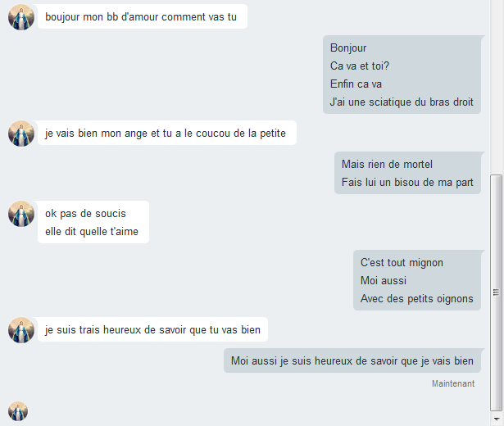This screenshot has width=504, height=426.
Task: Click avatar next to 'je suis trais heureux'
Action: pos(21,330)
